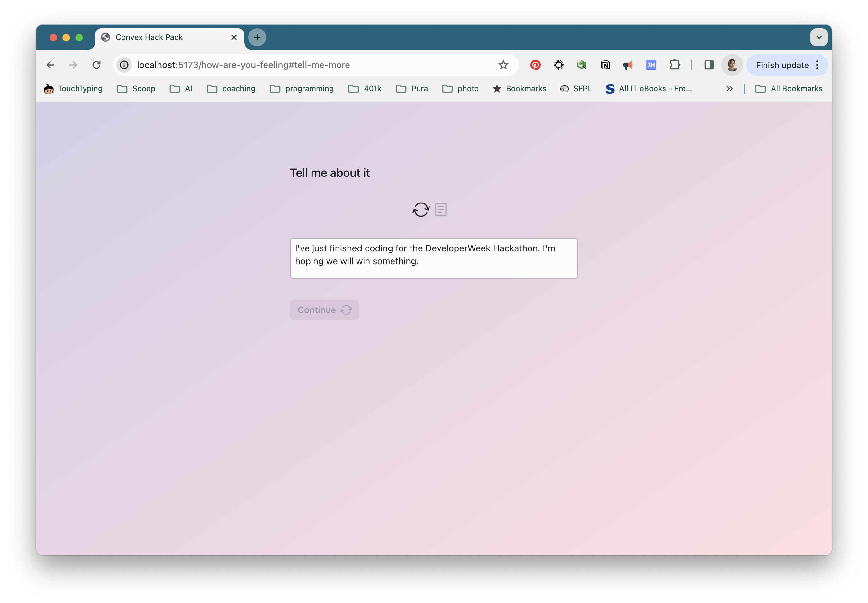The width and height of the screenshot is (868, 603).
Task: Click the sync arrows icon above textbox
Action: [x=420, y=209]
